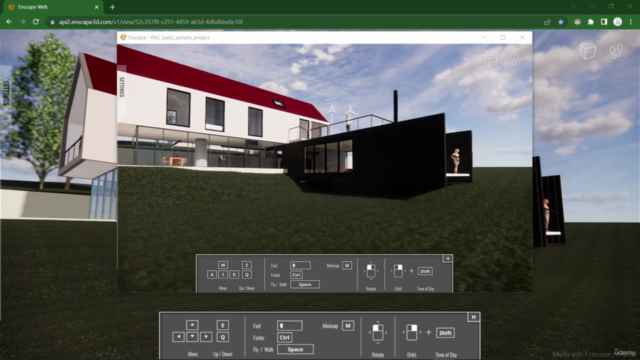Go forward in browser history
The height and width of the screenshot is (360, 640).
tap(22, 22)
